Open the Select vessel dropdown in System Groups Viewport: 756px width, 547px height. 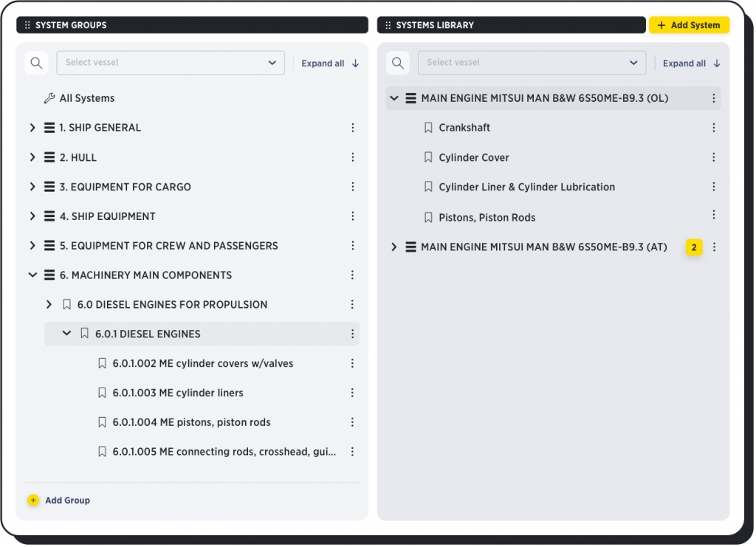(x=171, y=63)
